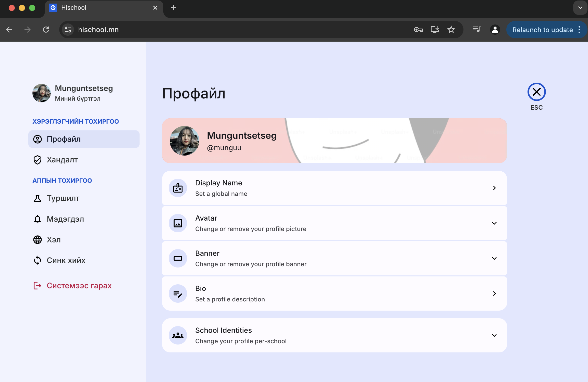This screenshot has width=588, height=382.
Task: Click the shield icon next to Хандалт
Action: (x=38, y=160)
